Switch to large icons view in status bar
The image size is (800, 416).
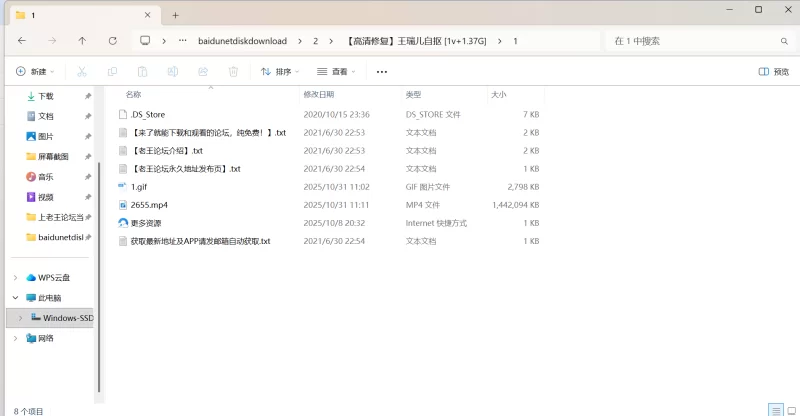pos(792,410)
